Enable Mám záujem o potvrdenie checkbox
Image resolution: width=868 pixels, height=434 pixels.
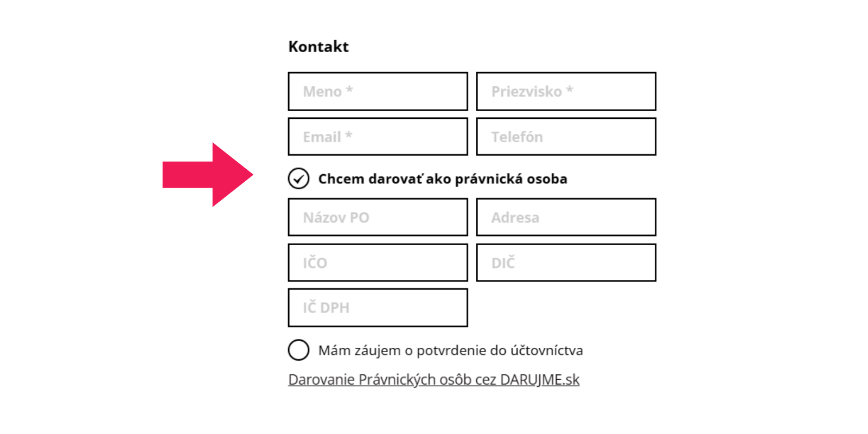[298, 350]
